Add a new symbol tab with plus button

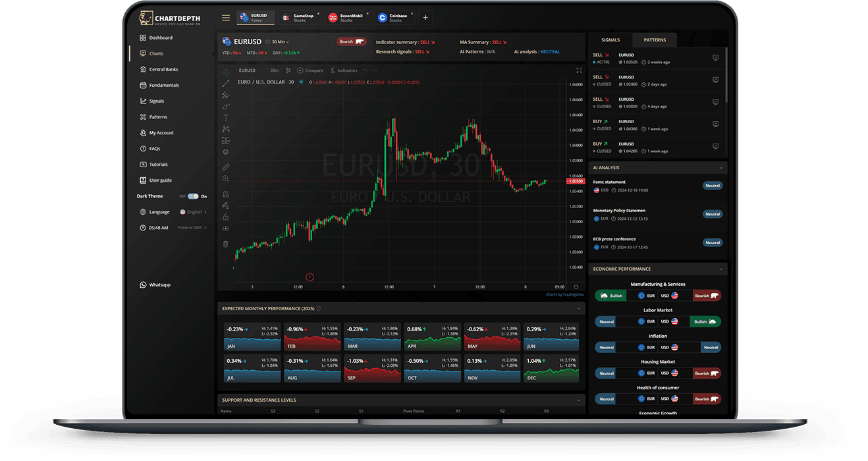click(425, 18)
